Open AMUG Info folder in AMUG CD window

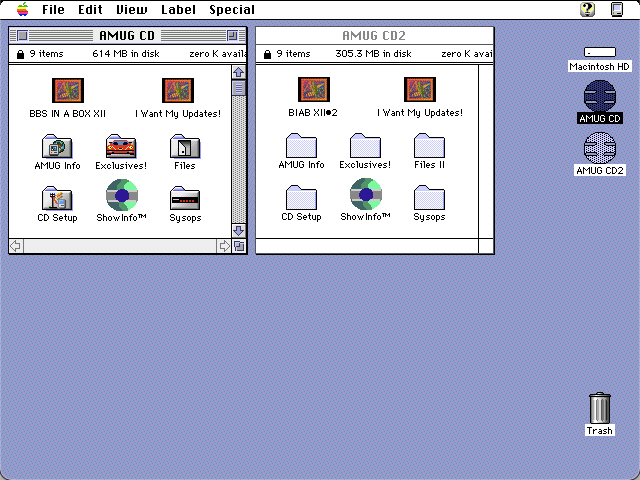coord(57,146)
